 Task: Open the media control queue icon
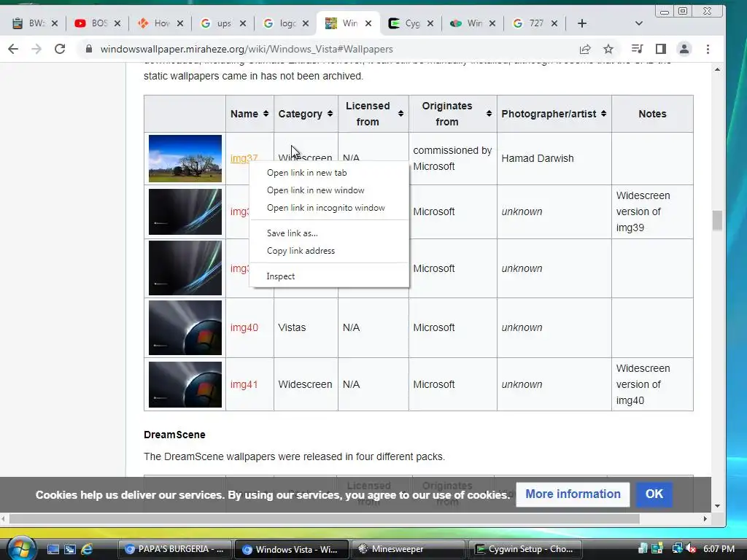637,49
